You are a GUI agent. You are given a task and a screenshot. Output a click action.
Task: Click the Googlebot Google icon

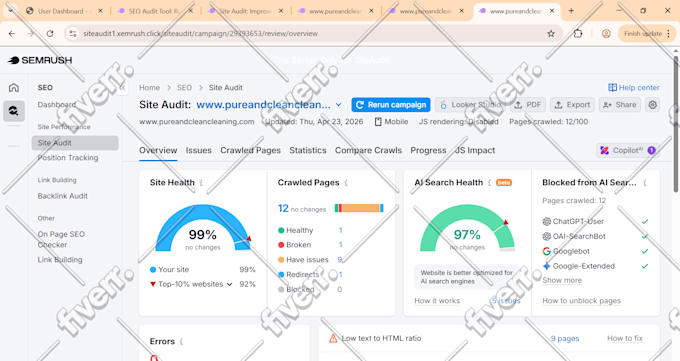click(x=546, y=251)
